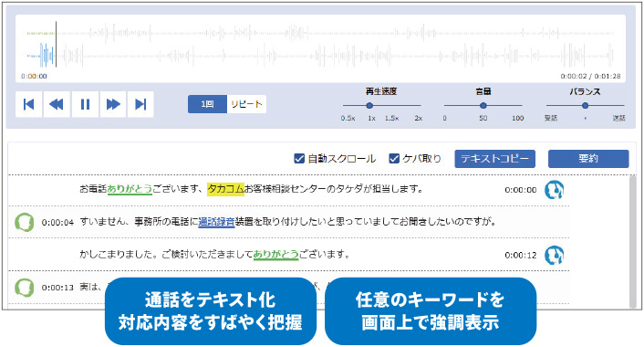Toggle the ケバ取り checkbox
The width and height of the screenshot is (644, 347).
coord(394,158)
